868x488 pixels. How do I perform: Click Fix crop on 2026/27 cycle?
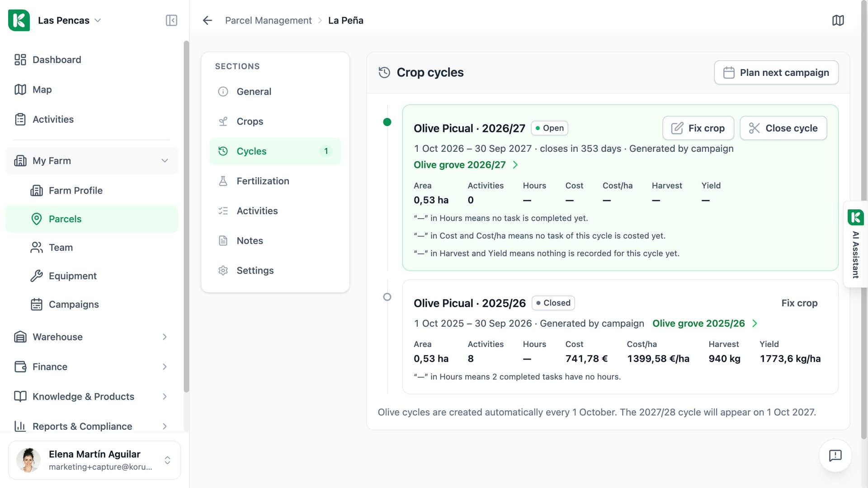coord(698,128)
